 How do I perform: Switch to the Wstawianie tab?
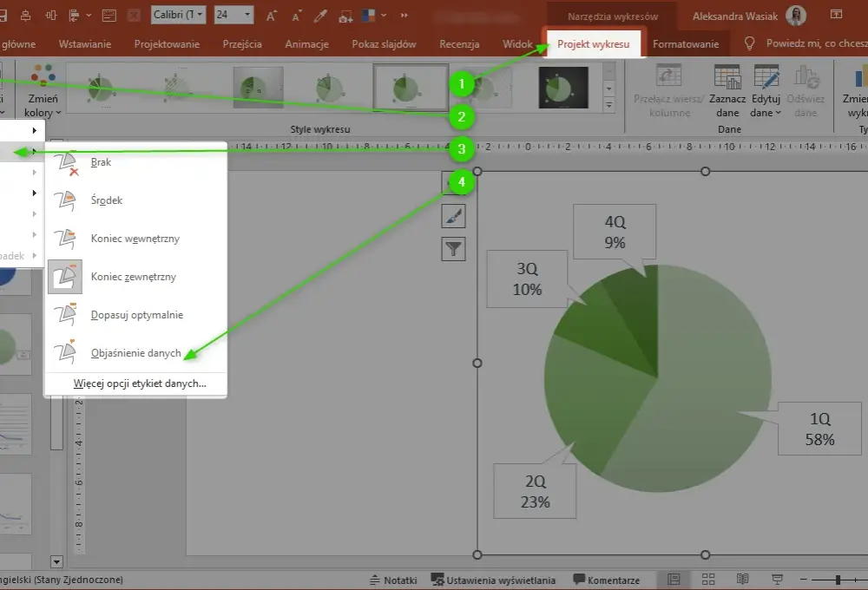[x=85, y=43]
